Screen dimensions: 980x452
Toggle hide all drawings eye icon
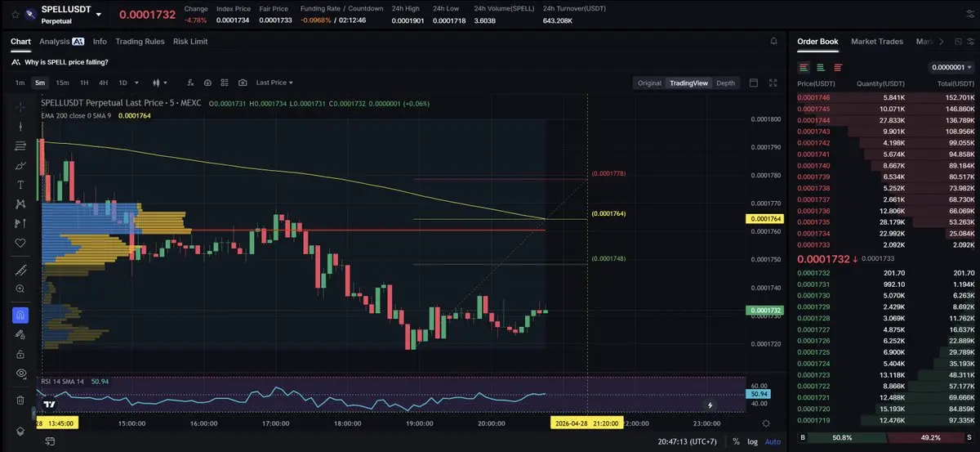coord(20,373)
